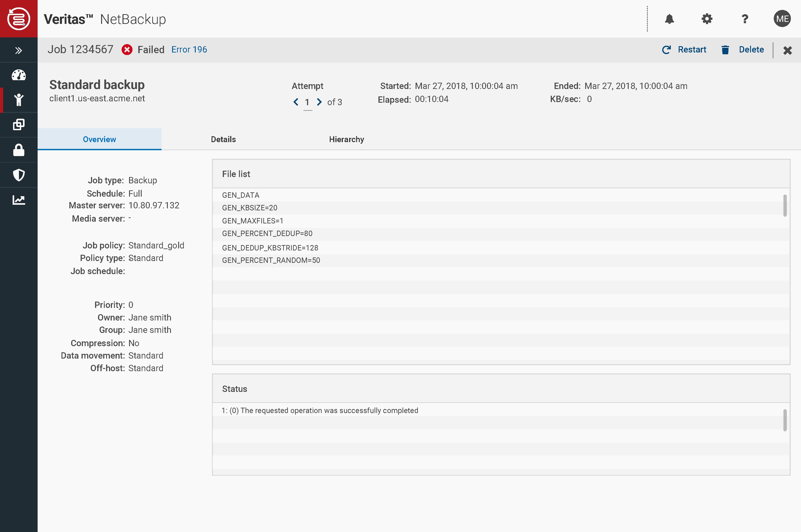This screenshot has height=532, width=801.
Task: Open the overlapping squares sidebar icon
Action: tap(19, 125)
